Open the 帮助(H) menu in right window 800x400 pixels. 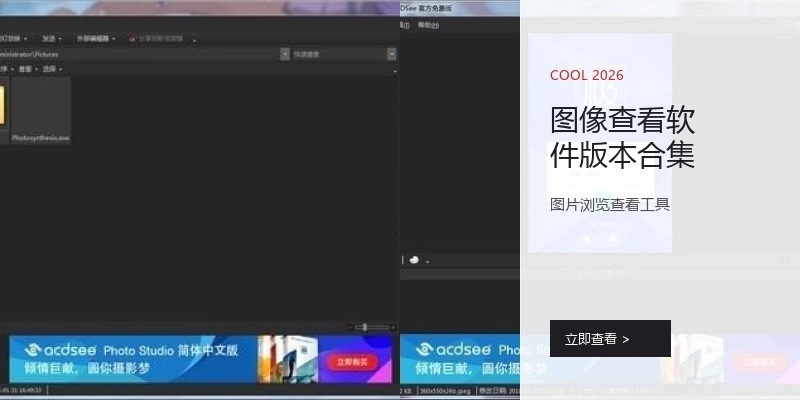(428, 25)
